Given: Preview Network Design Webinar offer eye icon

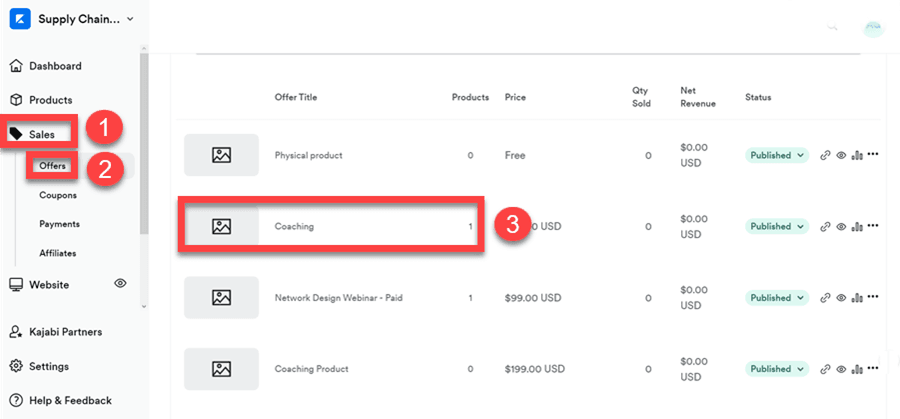Looking at the screenshot, I should coord(840,298).
